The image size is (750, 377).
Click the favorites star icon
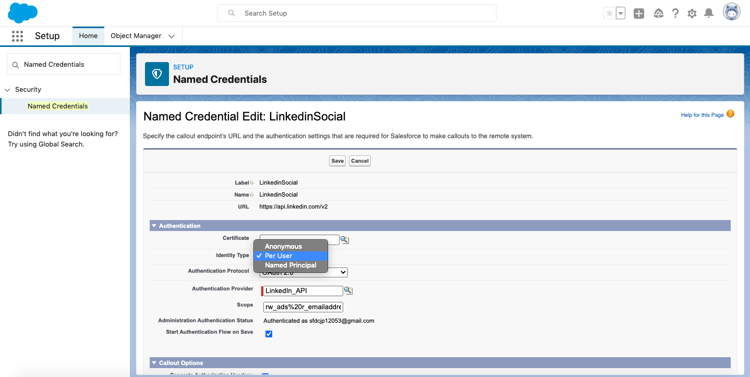pos(609,13)
